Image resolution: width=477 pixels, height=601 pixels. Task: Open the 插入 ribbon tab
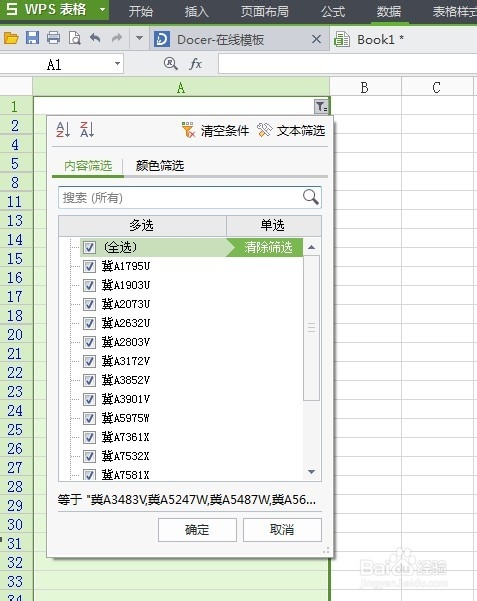[197, 11]
